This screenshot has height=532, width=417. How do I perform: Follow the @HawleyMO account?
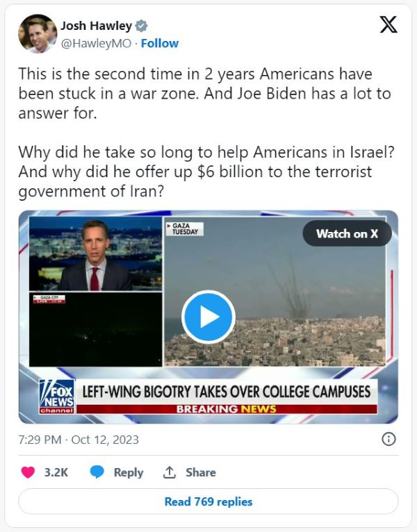pos(160,44)
